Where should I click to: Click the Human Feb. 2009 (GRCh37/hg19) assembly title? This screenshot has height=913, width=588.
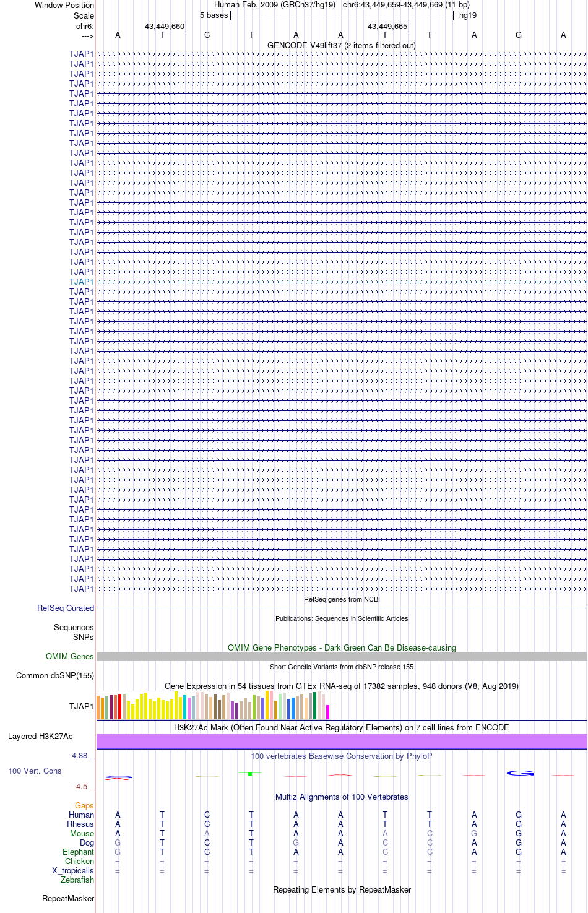(275, 5)
